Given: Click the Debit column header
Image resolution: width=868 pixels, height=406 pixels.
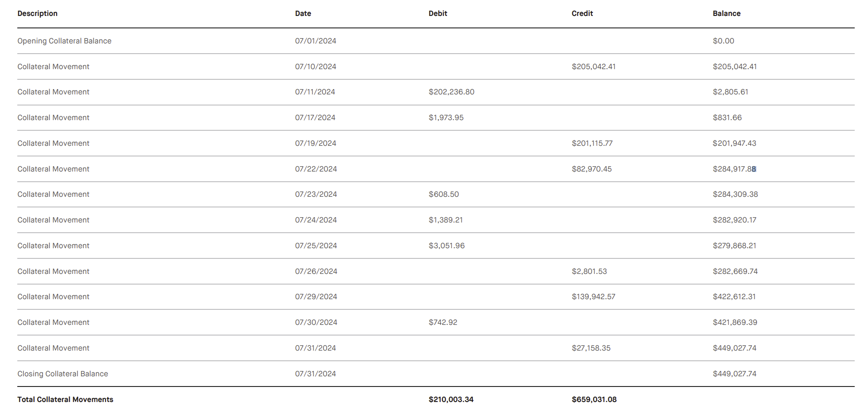Looking at the screenshot, I should (x=438, y=13).
